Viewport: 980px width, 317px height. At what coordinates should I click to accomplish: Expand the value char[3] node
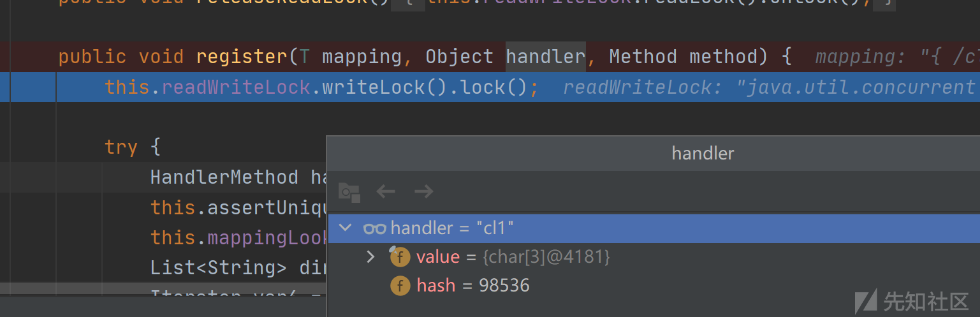pos(370,257)
